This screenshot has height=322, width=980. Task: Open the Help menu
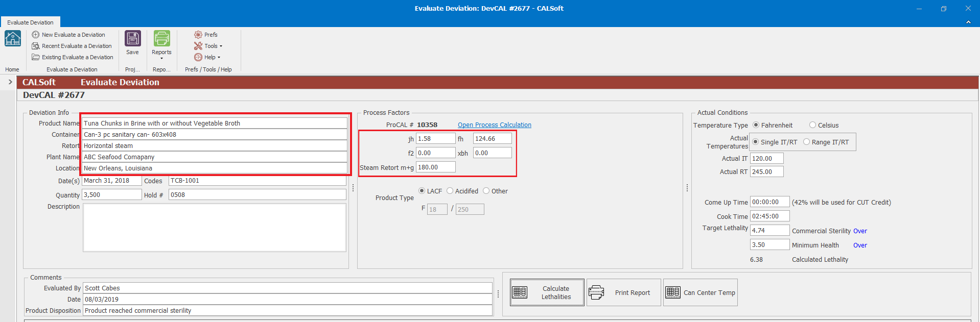(x=207, y=57)
